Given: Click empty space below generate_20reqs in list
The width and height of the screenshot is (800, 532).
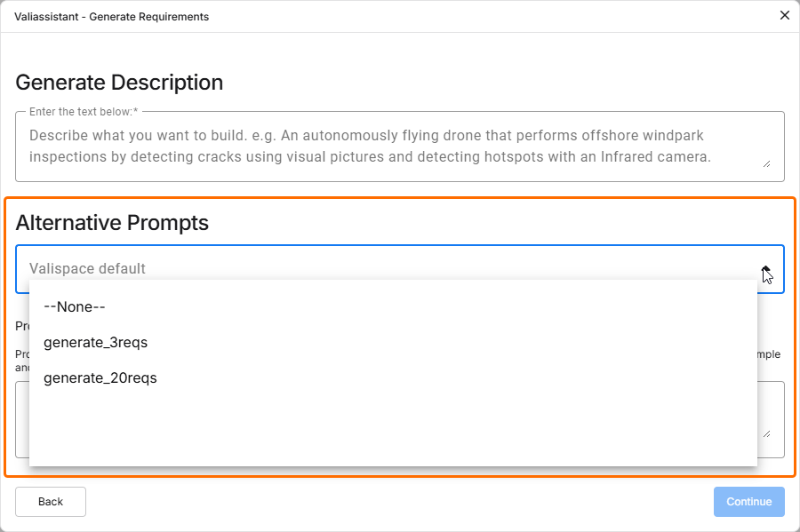Looking at the screenshot, I should pyautogui.click(x=391, y=426).
